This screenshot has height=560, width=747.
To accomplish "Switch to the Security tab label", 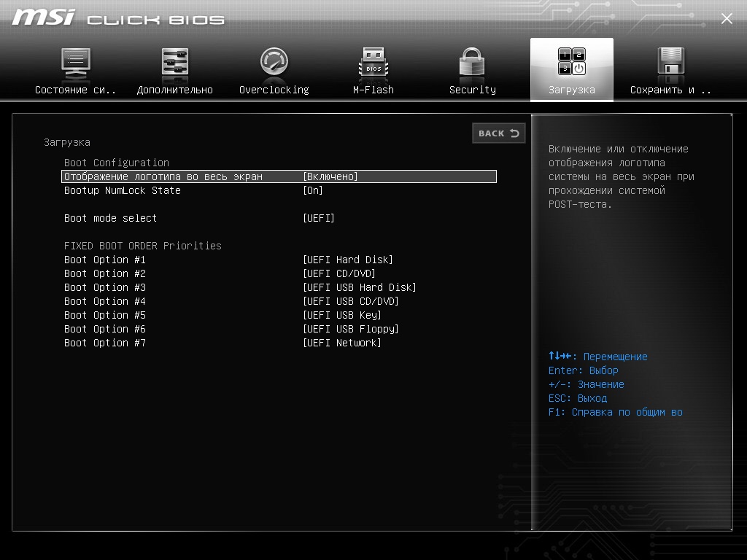I will 473,90.
